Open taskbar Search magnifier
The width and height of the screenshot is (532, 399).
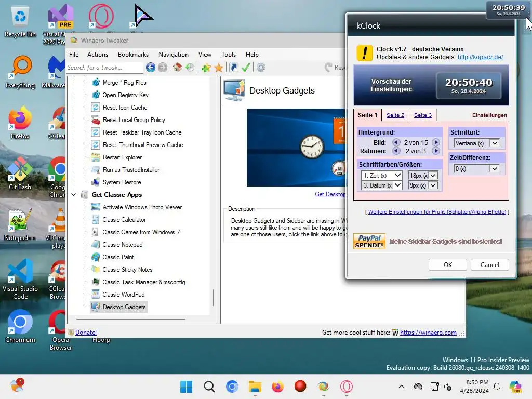[209, 387]
